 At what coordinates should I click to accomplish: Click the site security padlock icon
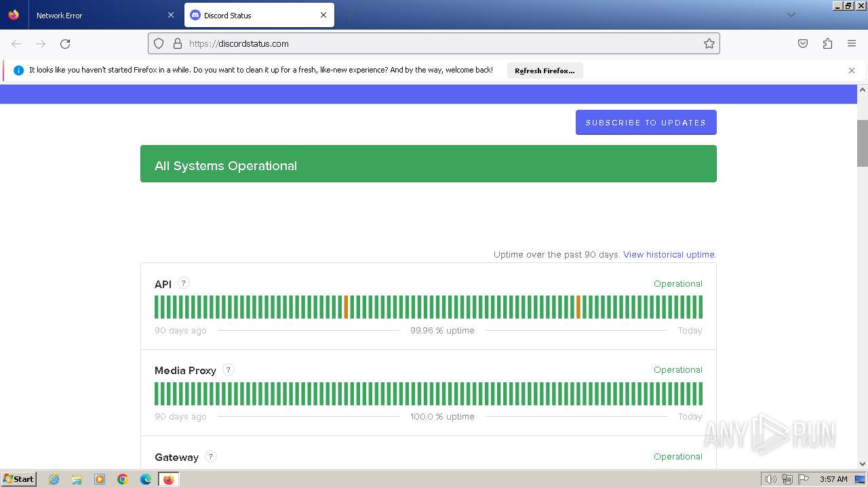pos(178,43)
